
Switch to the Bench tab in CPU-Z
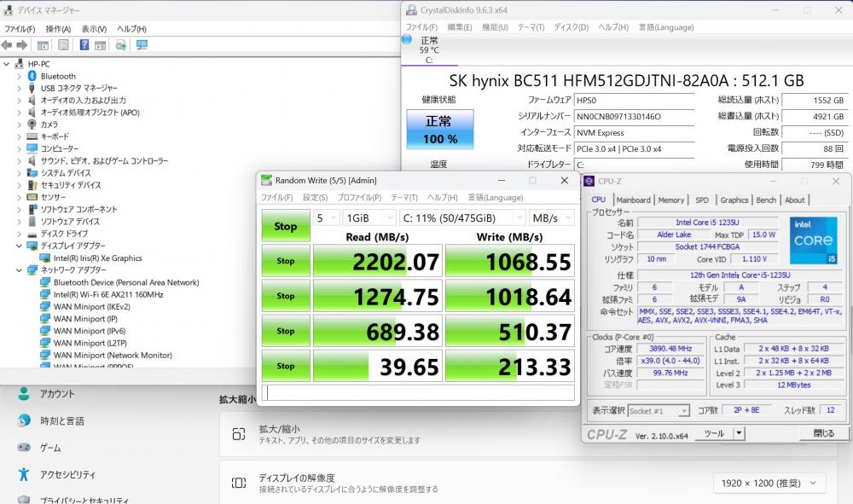coord(766,200)
